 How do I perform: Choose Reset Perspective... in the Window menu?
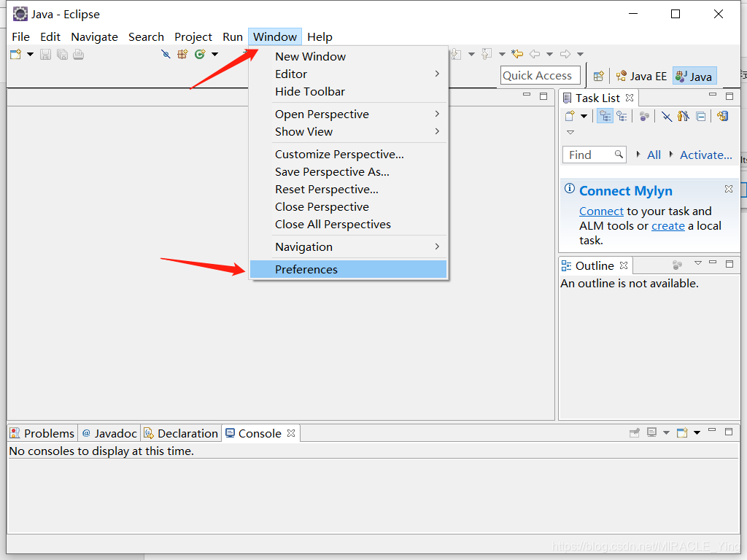tap(348, 189)
